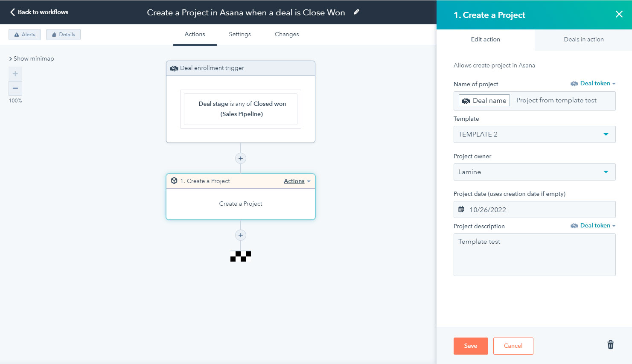
Task: Zoom in with plus icon
Action: 15,74
